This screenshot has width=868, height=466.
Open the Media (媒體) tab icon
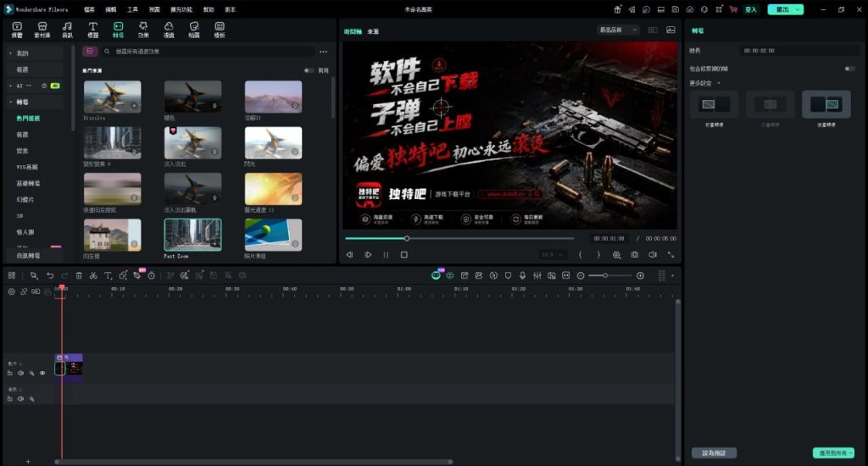click(17, 30)
